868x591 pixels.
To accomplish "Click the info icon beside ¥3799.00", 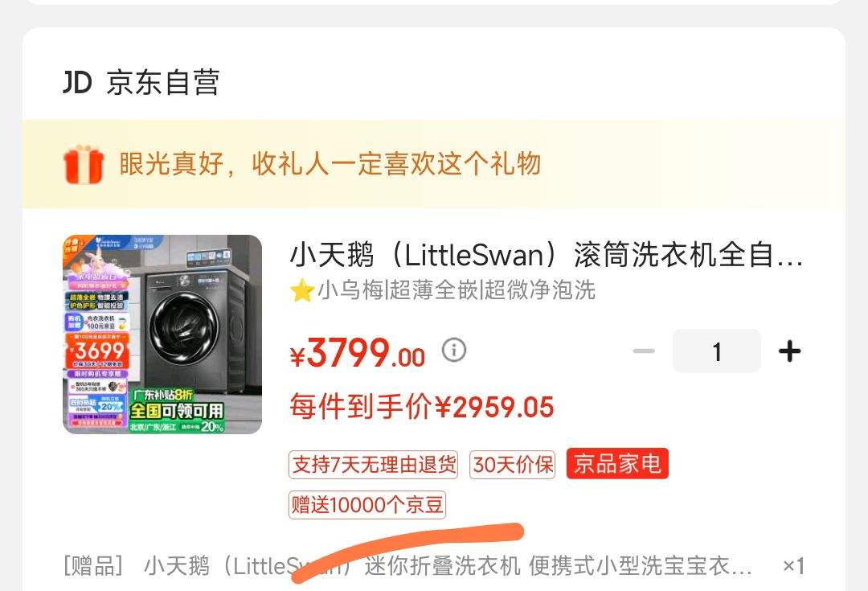I will [x=454, y=350].
